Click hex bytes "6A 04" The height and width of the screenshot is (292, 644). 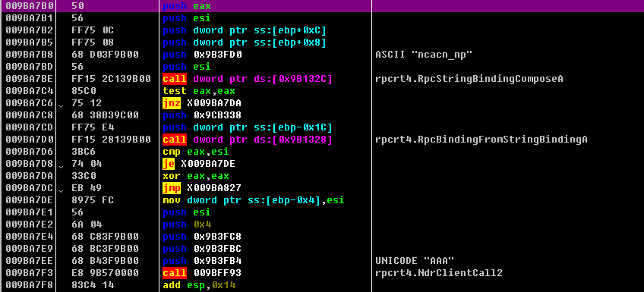87,224
